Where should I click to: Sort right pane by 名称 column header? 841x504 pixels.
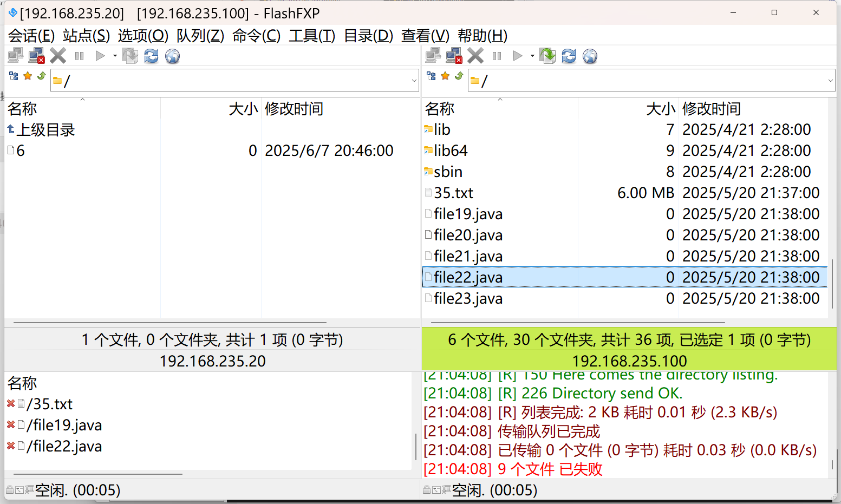click(x=500, y=109)
